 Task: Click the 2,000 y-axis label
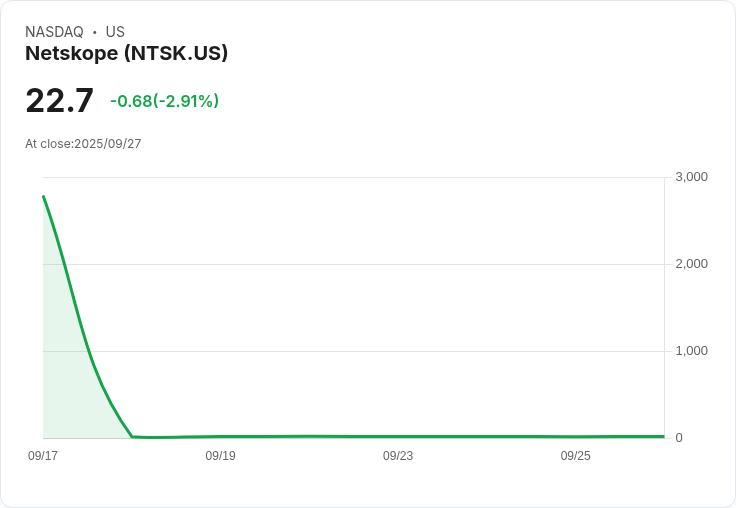(691, 264)
